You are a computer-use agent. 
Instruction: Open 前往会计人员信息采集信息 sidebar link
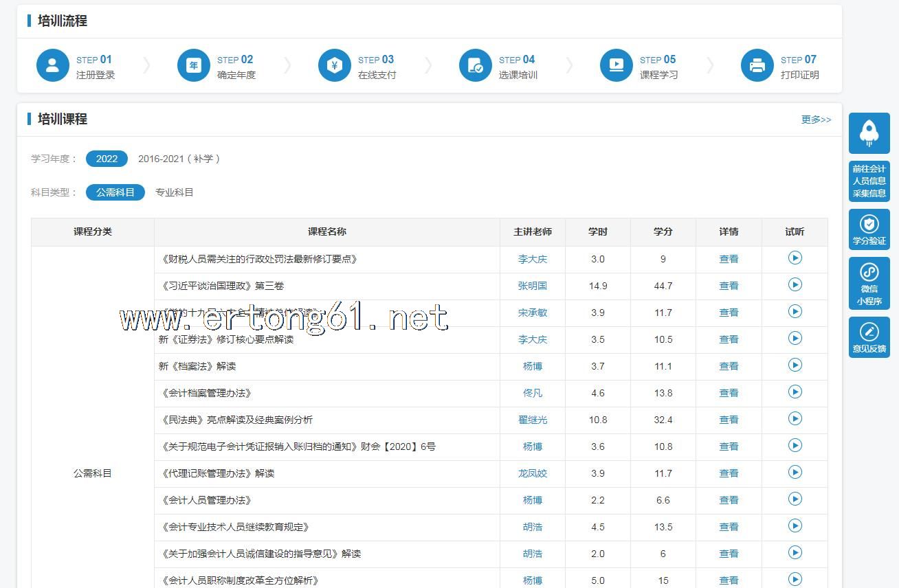click(x=869, y=181)
